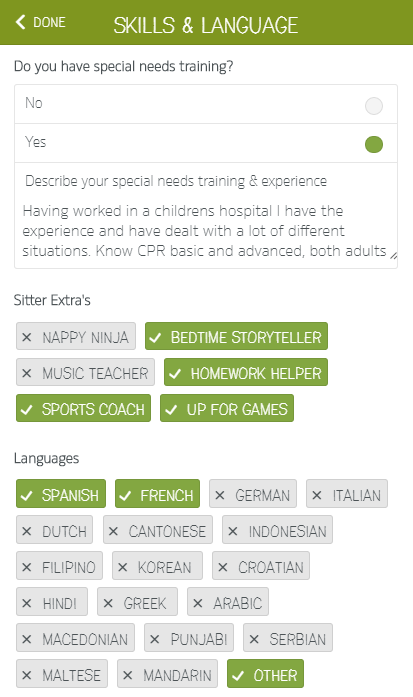Remove Spanish from selected languages

pyautogui.click(x=61, y=494)
